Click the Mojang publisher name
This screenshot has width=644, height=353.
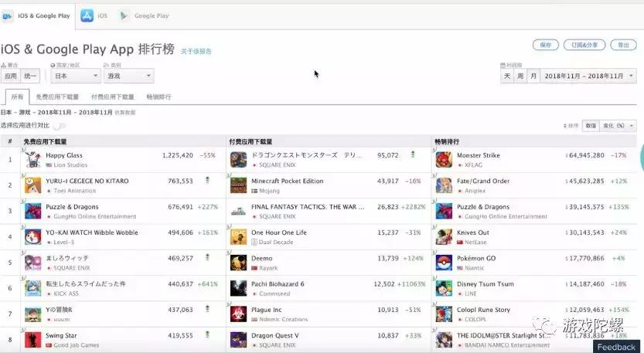pyautogui.click(x=269, y=191)
